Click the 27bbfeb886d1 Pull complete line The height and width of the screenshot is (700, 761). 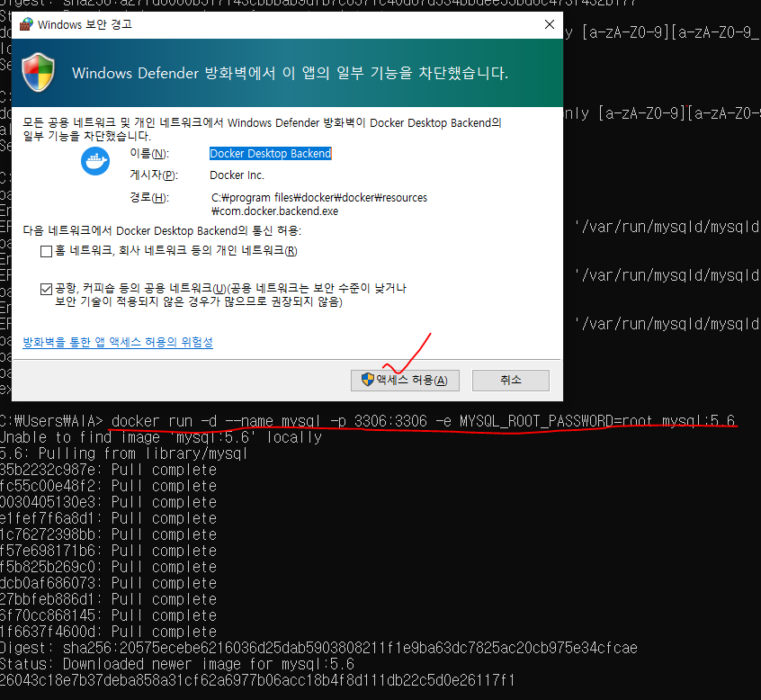tap(108, 599)
